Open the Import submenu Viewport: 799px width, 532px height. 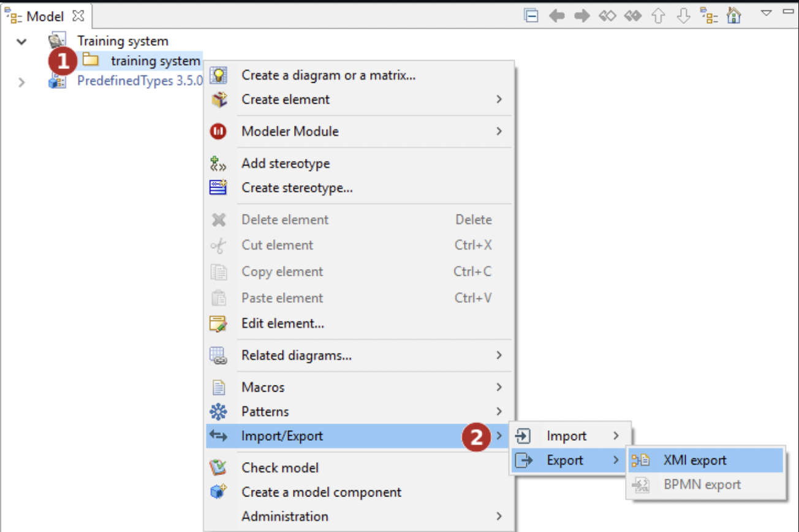[x=566, y=436]
